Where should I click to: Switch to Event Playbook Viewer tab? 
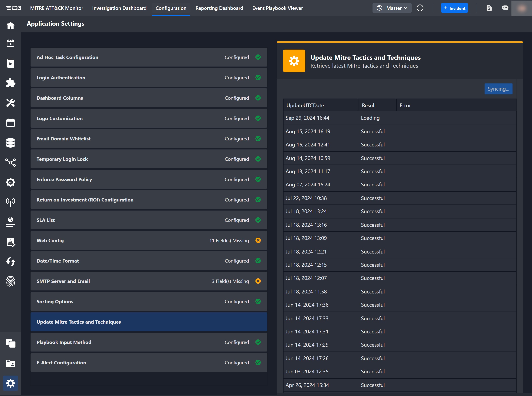click(x=277, y=8)
